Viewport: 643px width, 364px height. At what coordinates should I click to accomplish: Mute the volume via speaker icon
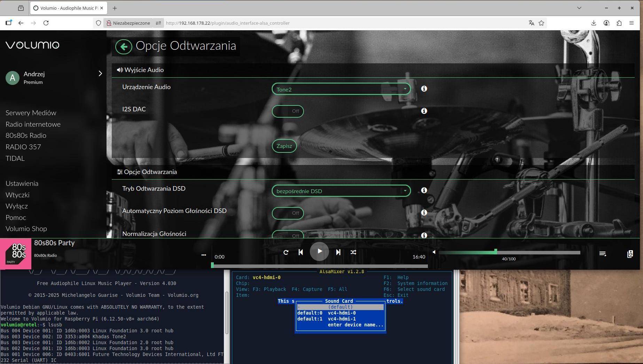(x=434, y=252)
